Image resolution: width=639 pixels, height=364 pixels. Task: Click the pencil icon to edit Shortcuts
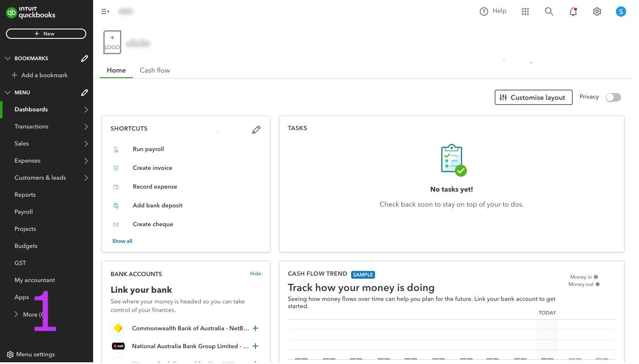point(256,130)
